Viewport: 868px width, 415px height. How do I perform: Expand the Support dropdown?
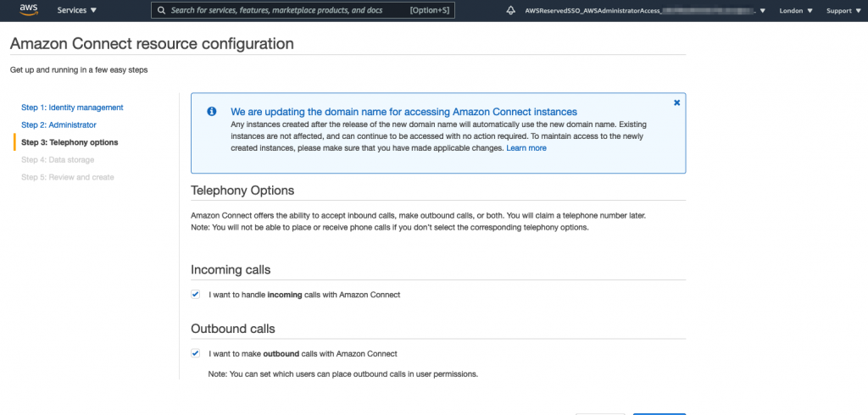(843, 11)
